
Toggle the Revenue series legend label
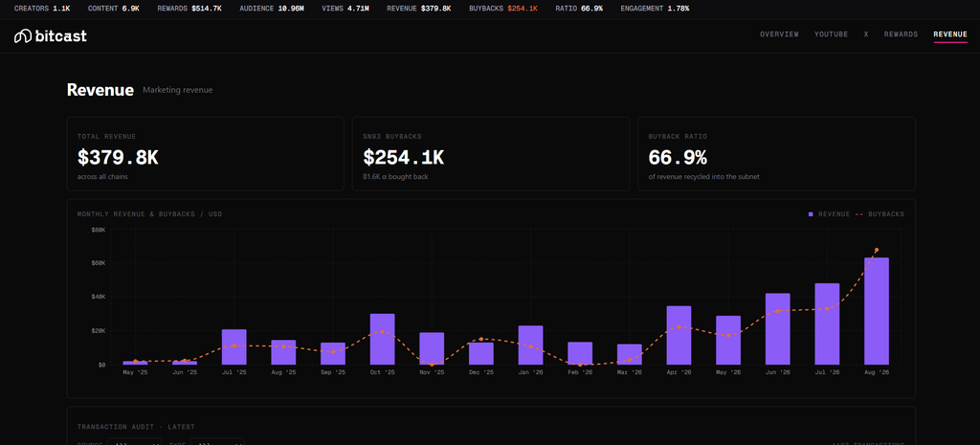834,214
